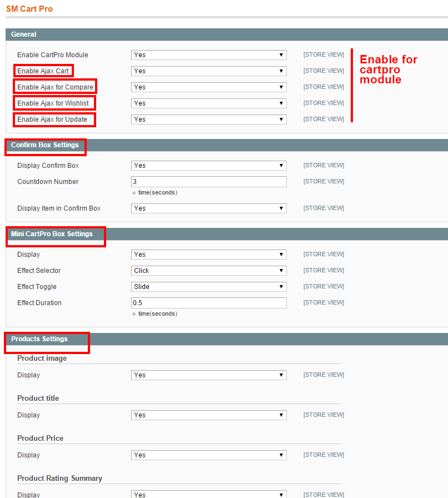Click the Product image subheading
This screenshot has width=448, height=498.
42,358
